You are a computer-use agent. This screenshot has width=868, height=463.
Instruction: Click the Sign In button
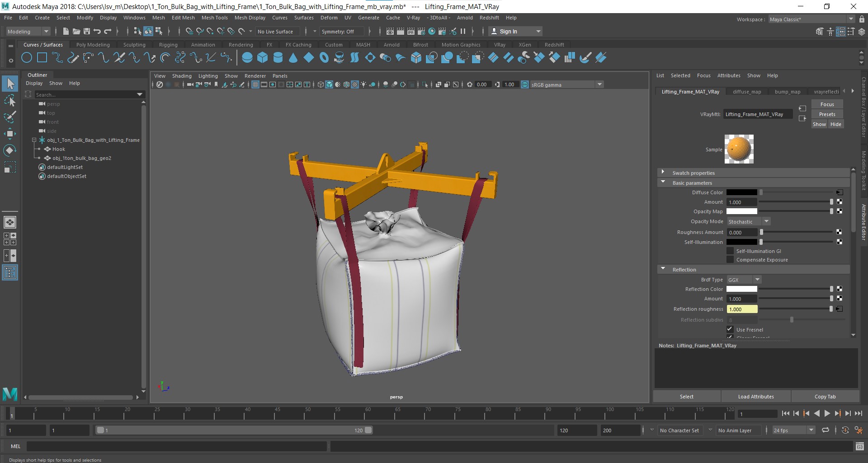[515, 31]
